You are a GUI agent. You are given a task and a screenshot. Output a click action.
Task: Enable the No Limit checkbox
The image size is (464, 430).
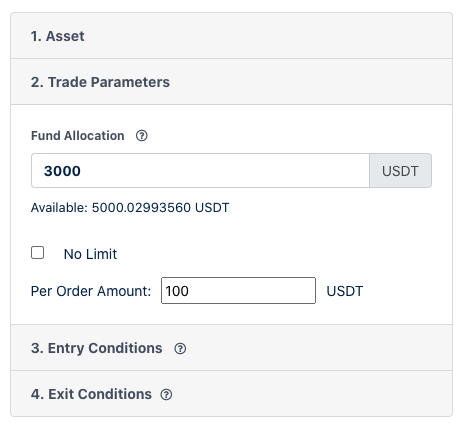pyautogui.click(x=37, y=253)
